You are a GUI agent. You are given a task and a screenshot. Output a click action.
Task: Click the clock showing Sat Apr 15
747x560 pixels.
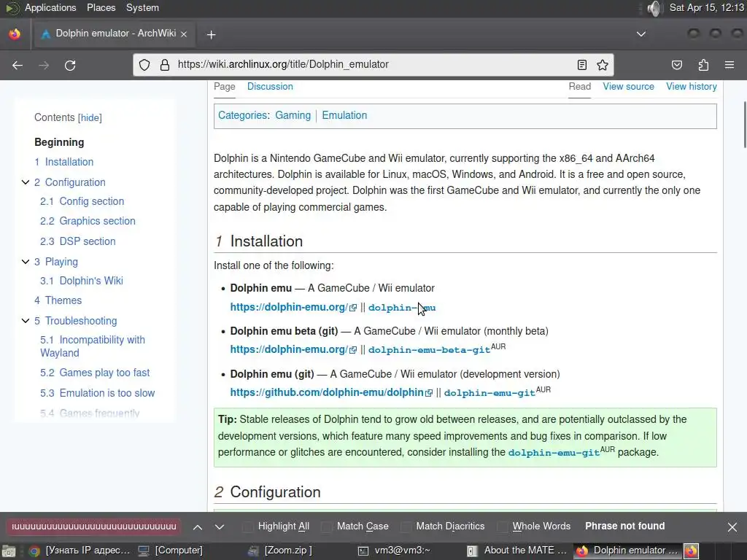(x=706, y=7)
